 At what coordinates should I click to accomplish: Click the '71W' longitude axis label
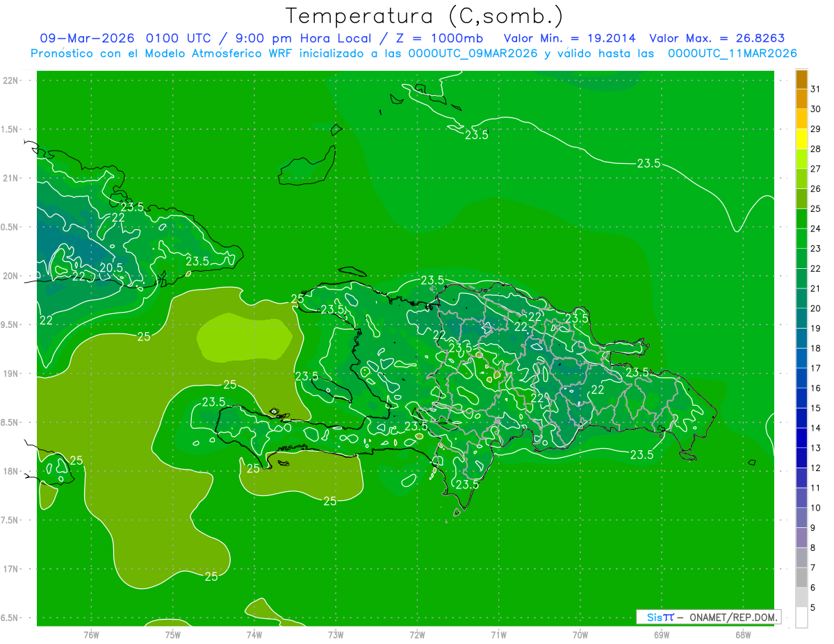pyautogui.click(x=498, y=634)
